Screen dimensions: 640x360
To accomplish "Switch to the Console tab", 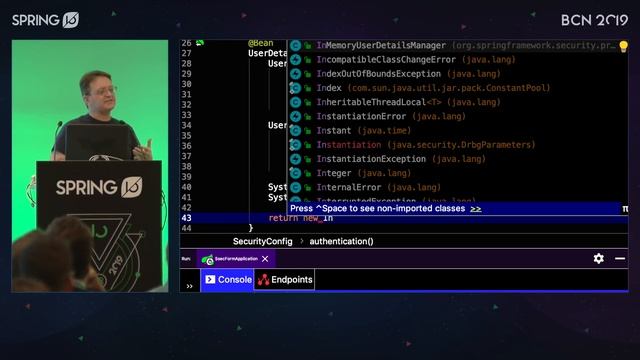I will coord(227,280).
